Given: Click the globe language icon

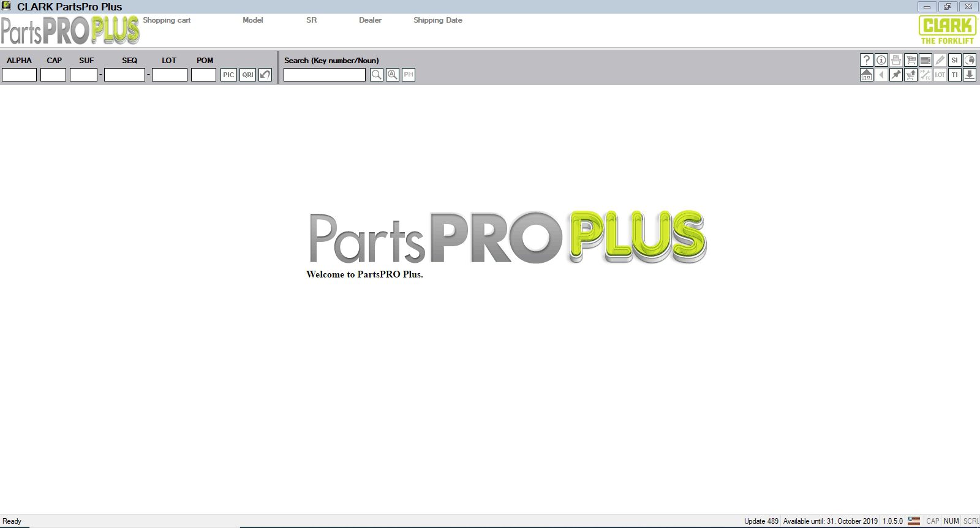Looking at the screenshot, I should coord(970,60).
